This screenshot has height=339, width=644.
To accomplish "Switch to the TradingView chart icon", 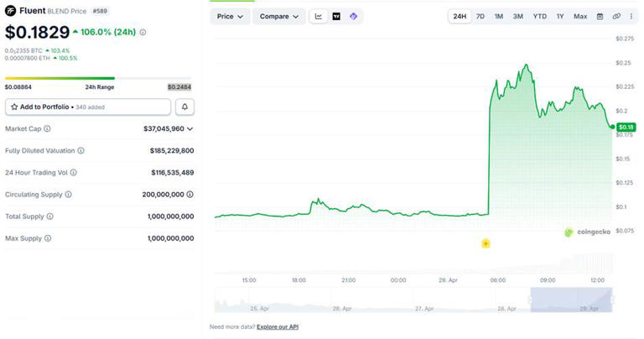I will 336,16.
